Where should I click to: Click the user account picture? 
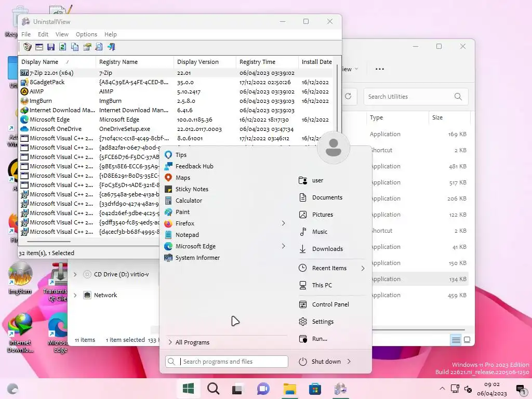[334, 148]
